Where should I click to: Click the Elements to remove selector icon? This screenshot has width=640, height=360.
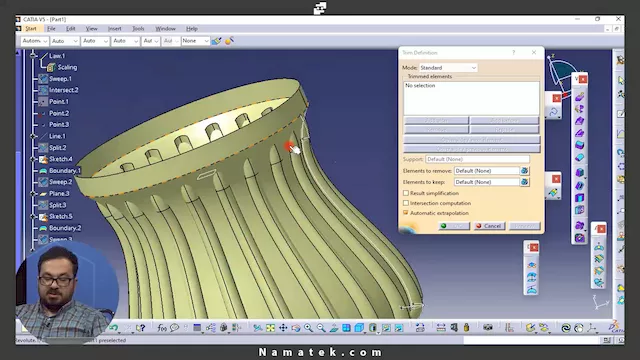click(x=525, y=171)
